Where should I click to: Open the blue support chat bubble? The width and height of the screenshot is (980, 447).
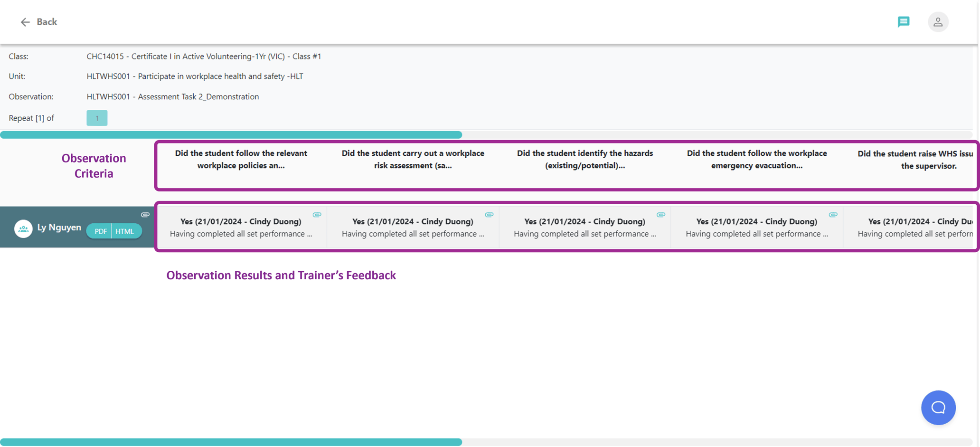[938, 408]
